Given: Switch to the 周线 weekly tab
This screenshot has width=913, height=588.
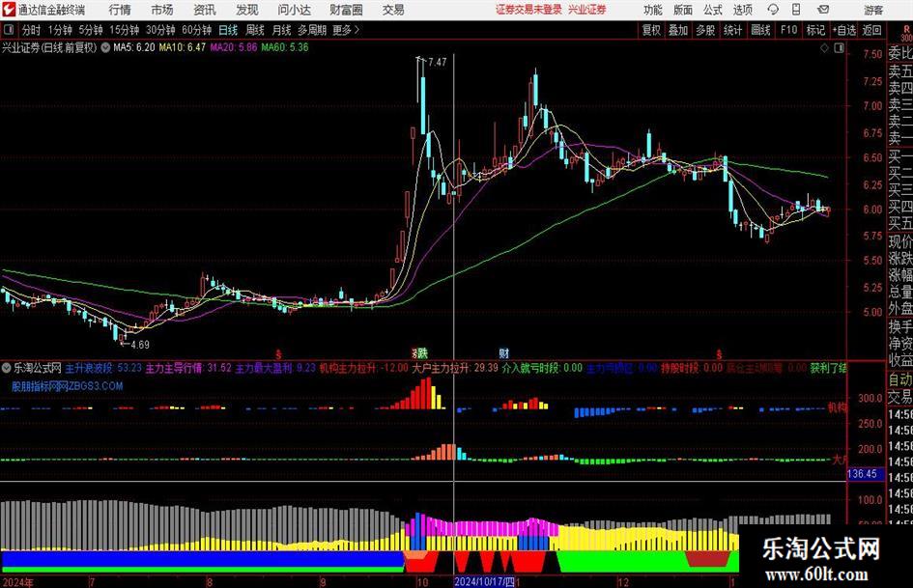Looking at the screenshot, I should click(255, 30).
